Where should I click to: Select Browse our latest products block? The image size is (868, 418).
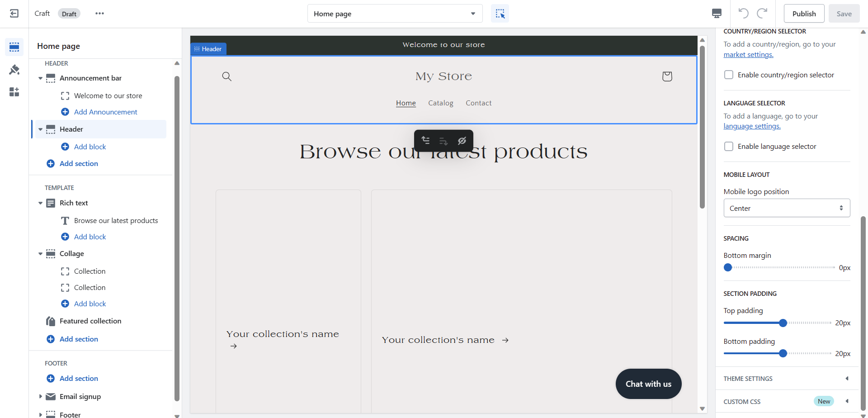tap(116, 221)
